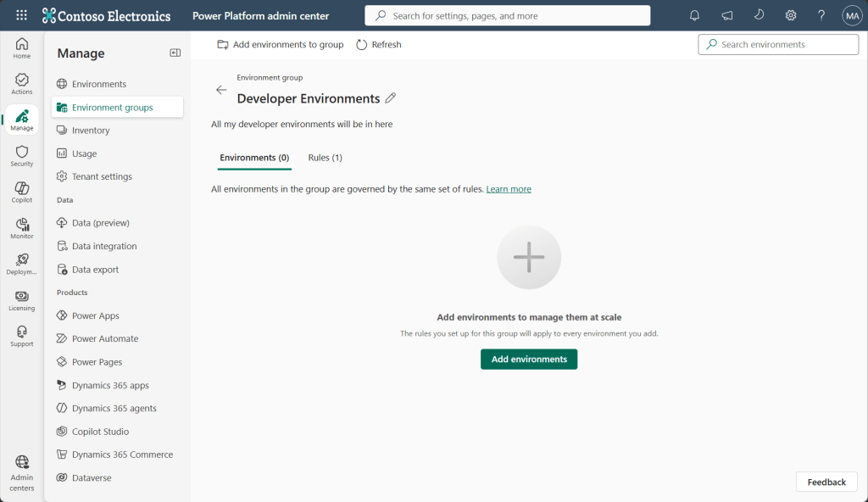Open Data (preview) menu item

pyautogui.click(x=117, y=223)
